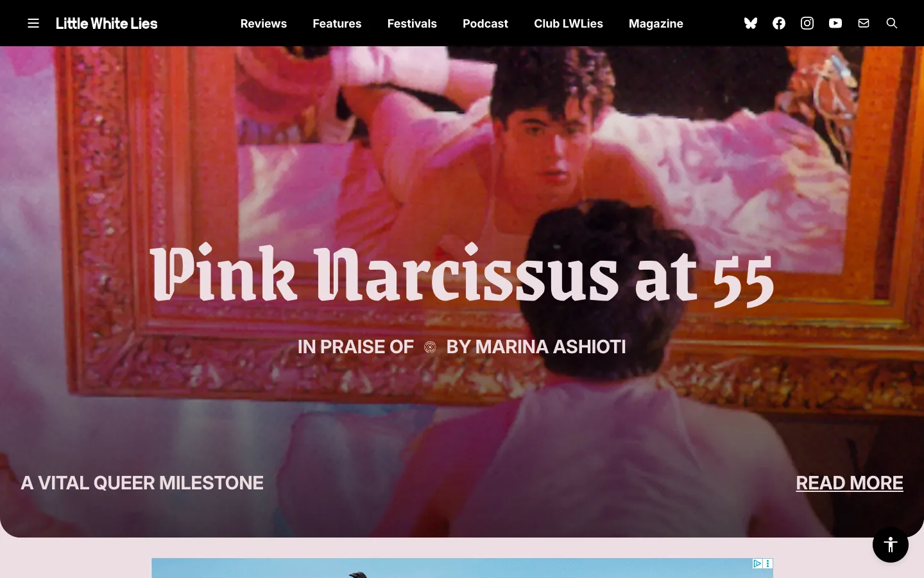This screenshot has width=924, height=578.
Task: Visit the Instagram profile icon
Action: point(807,23)
